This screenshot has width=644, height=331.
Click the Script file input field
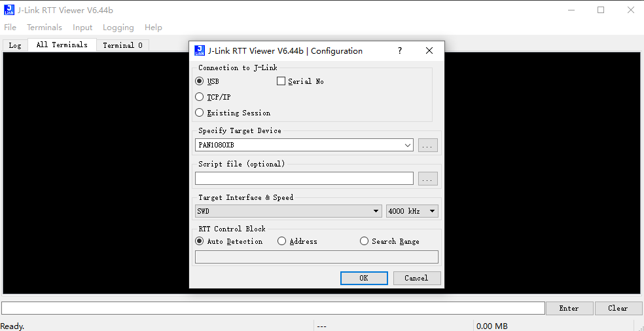click(x=304, y=178)
